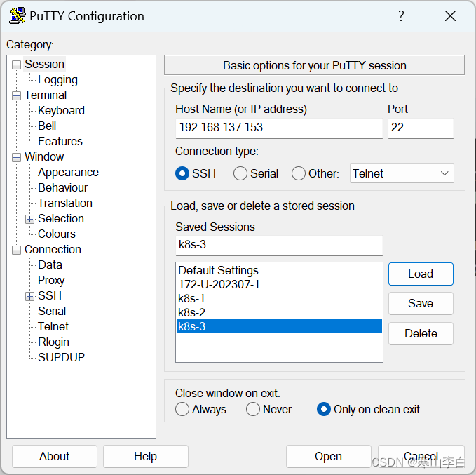
Task: Select the k8s-2 saved session
Action: tap(279, 312)
